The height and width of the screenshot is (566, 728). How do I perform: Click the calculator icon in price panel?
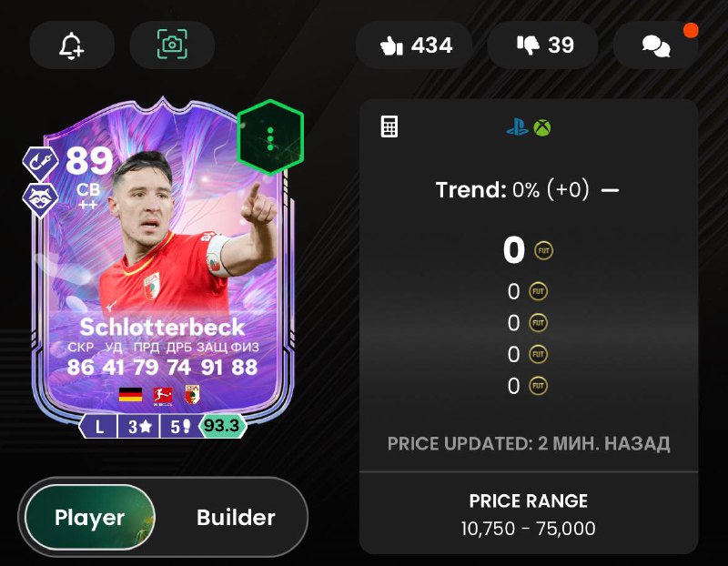389,126
